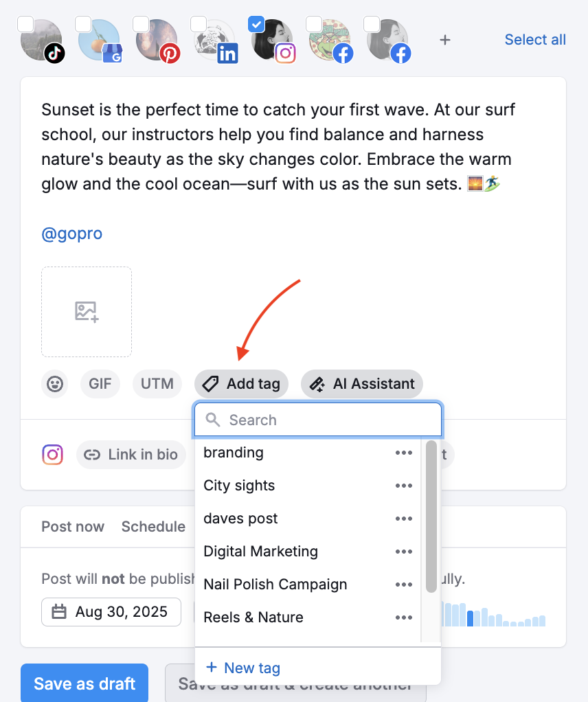
Task: Switch to the Schedule tab
Action: [153, 526]
